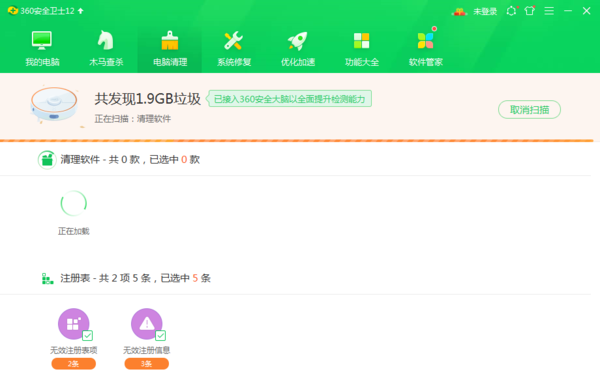Click 清理软件 - 共 0 款 header text
This screenshot has width=600, height=378.
[130, 160]
